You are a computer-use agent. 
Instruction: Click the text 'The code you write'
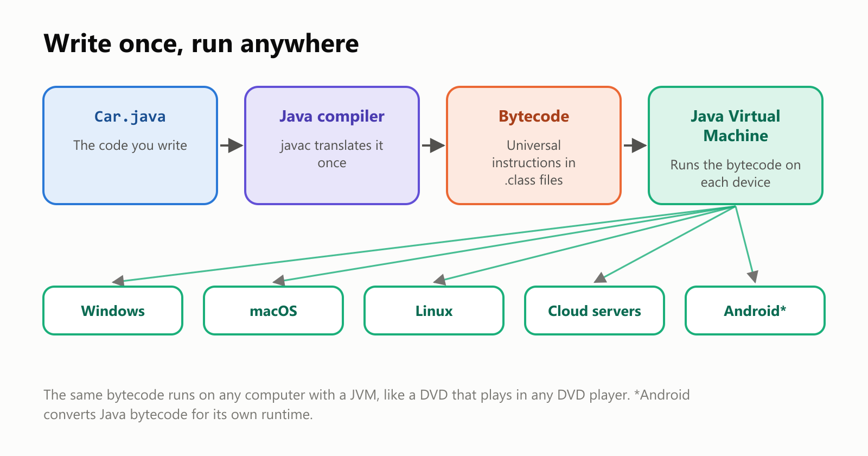tap(130, 145)
